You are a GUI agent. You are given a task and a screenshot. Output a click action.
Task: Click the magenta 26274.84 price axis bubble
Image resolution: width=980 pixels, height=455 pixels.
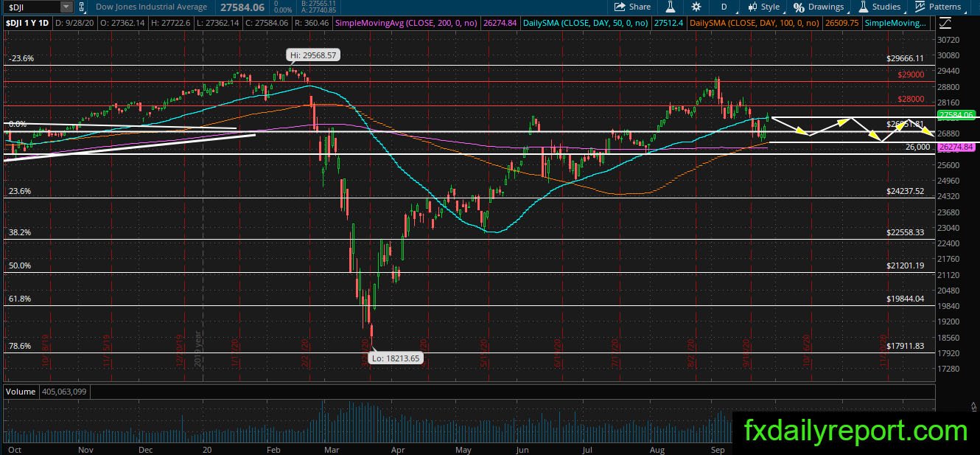coord(955,147)
